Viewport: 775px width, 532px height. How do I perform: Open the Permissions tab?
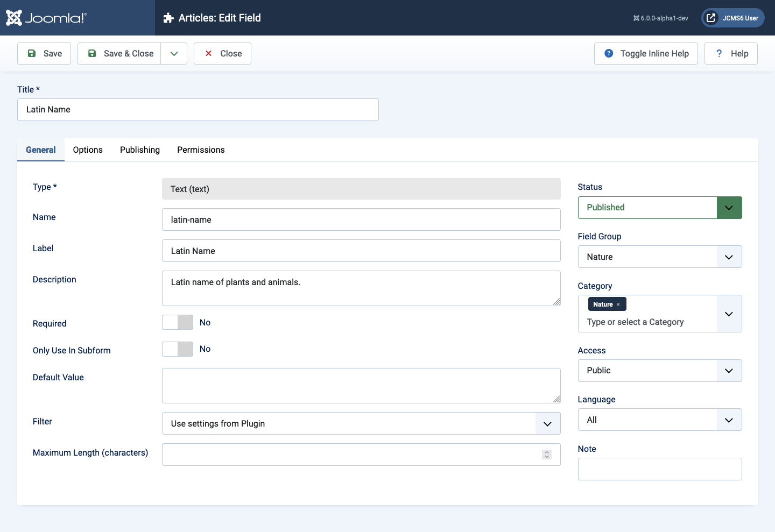[201, 150]
